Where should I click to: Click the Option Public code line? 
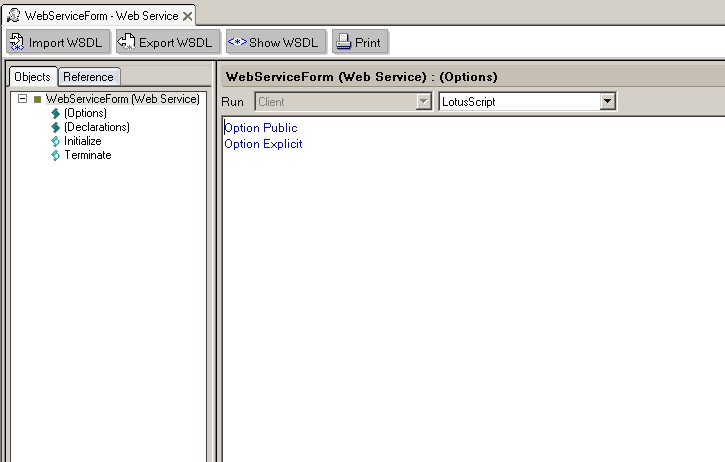tap(261, 128)
